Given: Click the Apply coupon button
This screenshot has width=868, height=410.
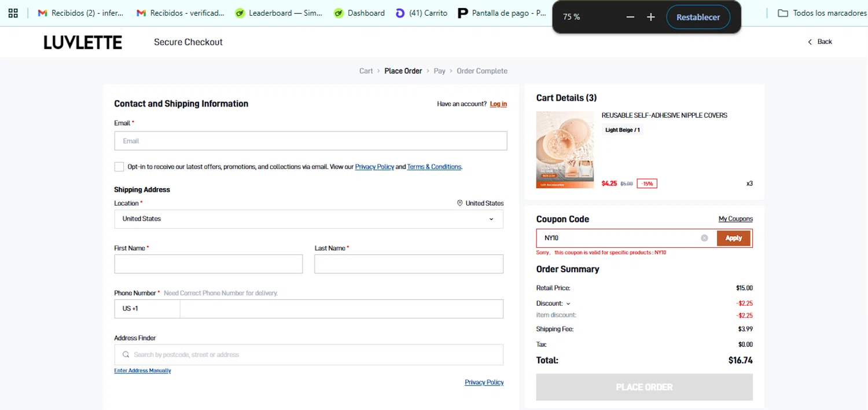Looking at the screenshot, I should coord(733,238).
